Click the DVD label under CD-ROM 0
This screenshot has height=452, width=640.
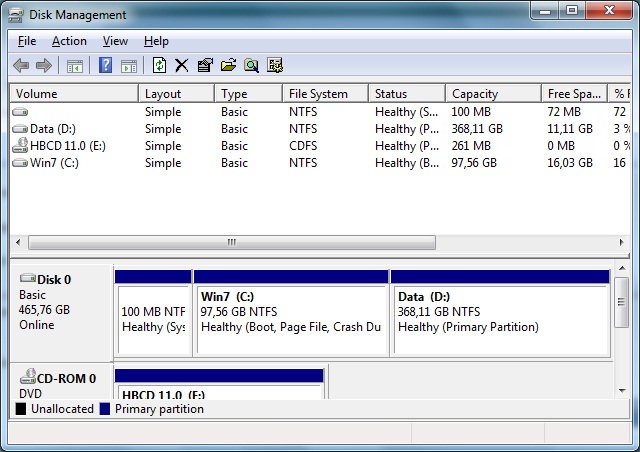[x=30, y=393]
